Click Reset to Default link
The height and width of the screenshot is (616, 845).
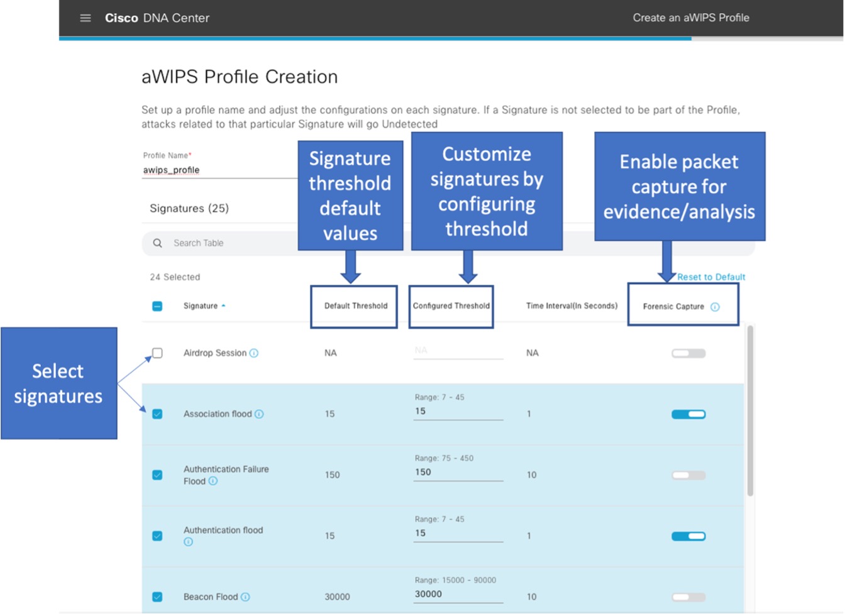tap(711, 277)
